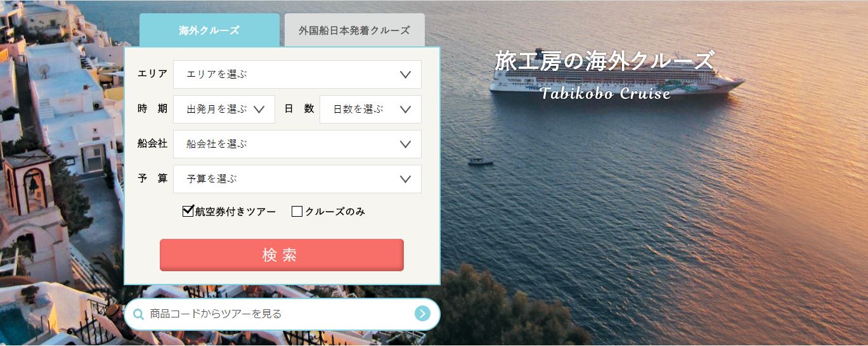
Task: Click the 旅工房の海外クルーズ heading
Action: click(x=604, y=61)
